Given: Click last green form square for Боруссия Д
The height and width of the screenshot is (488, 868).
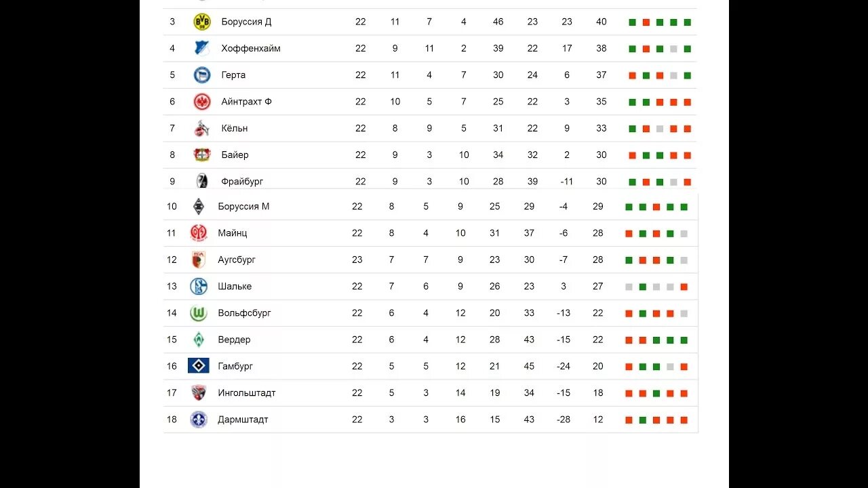Looking at the screenshot, I should pos(687,22).
